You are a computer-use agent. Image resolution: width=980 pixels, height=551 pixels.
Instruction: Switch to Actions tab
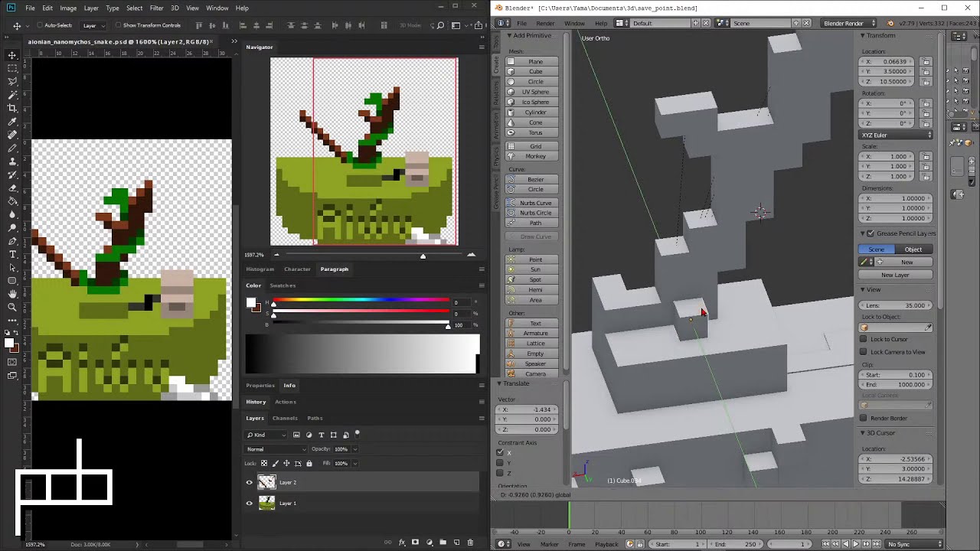285,402
